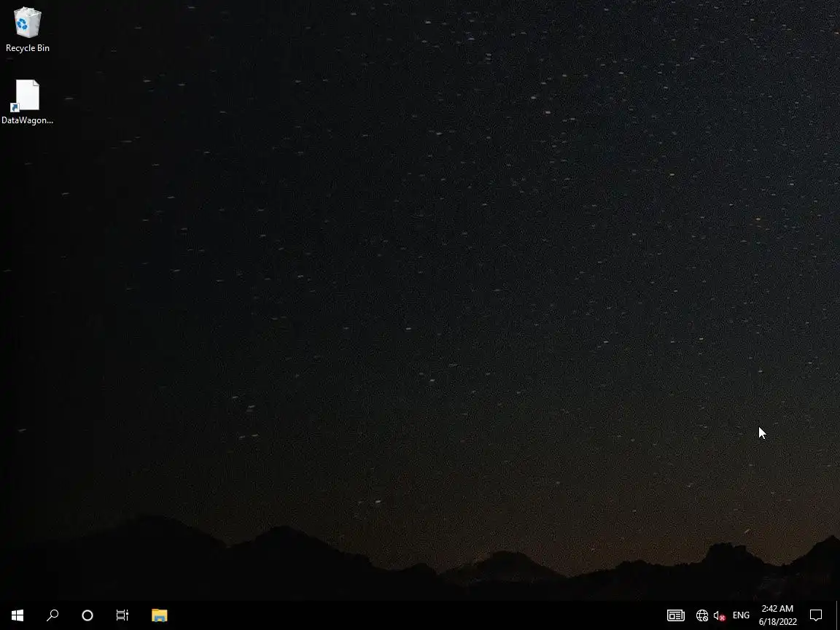Select the DataWagon shortcut on desktop
840x630 pixels.
pos(27,102)
